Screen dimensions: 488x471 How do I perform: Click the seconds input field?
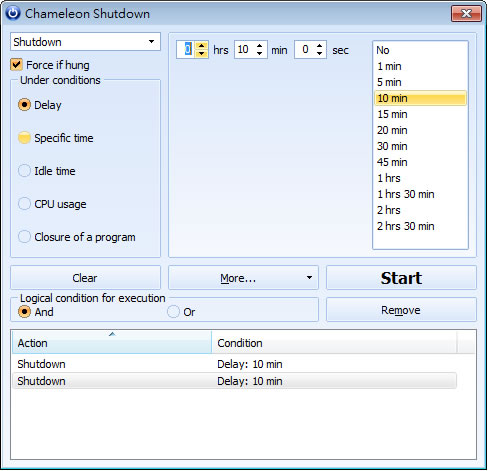click(304, 50)
